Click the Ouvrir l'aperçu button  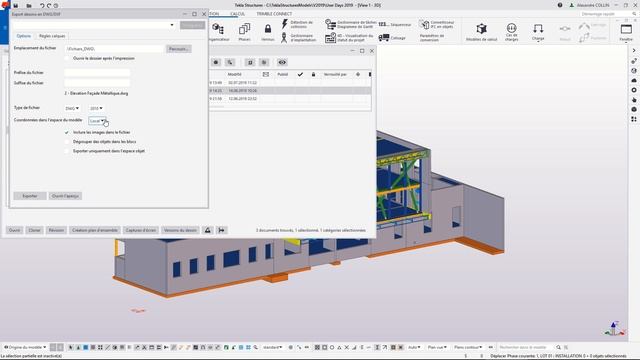(x=65, y=196)
